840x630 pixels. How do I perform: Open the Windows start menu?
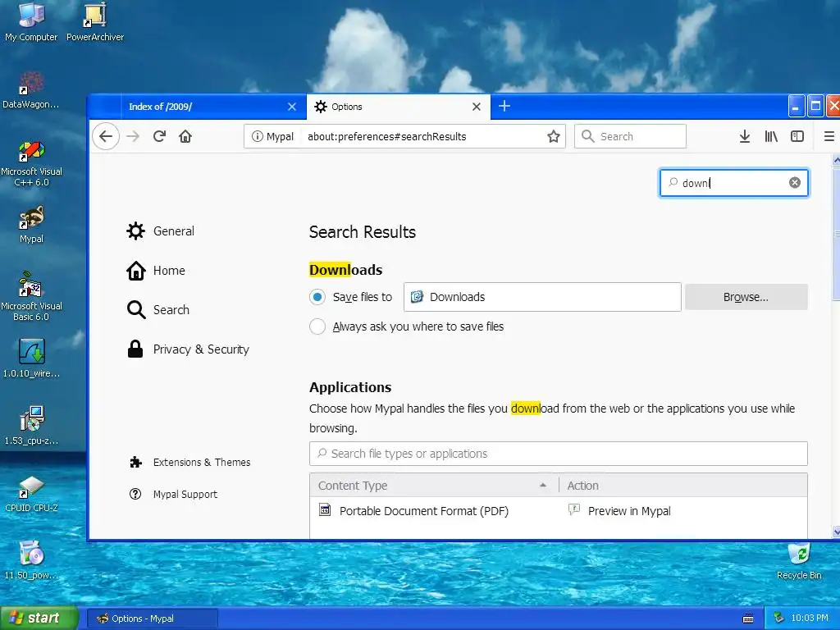39,618
